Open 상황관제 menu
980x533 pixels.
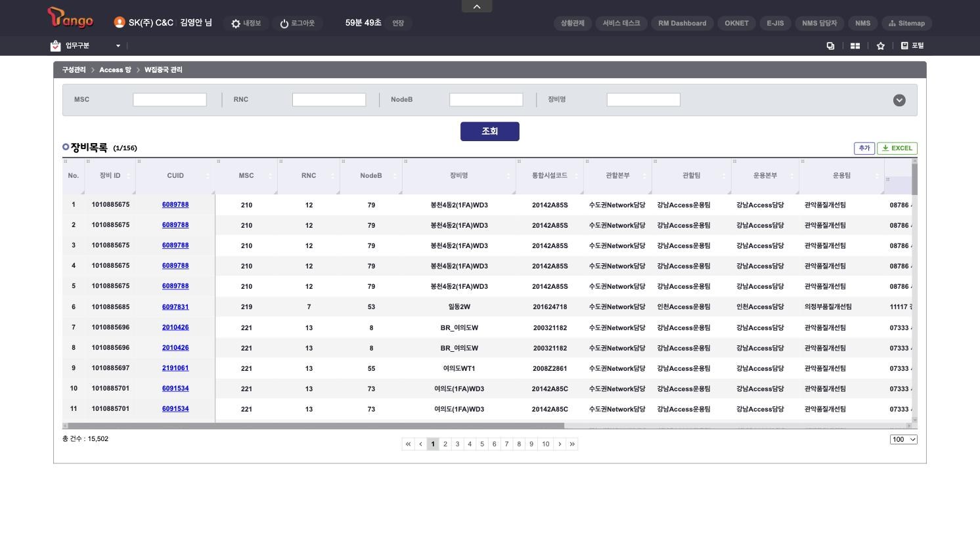tap(573, 24)
